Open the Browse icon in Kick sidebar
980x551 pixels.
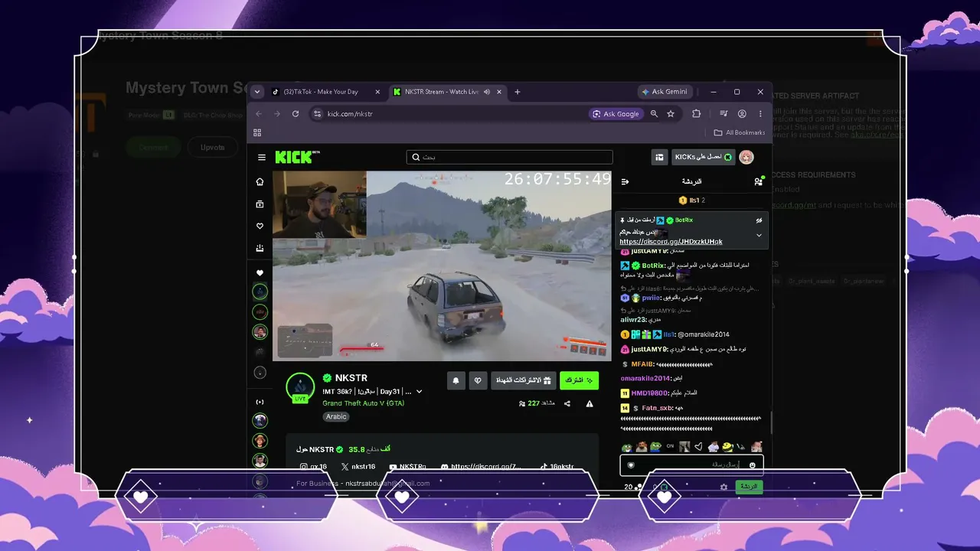[x=260, y=204]
